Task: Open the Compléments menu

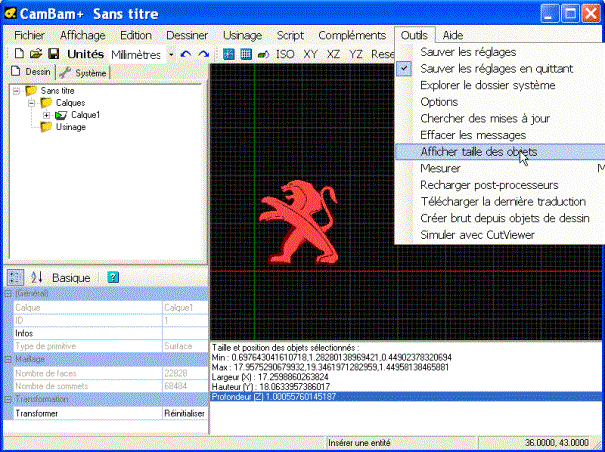Action: (352, 35)
